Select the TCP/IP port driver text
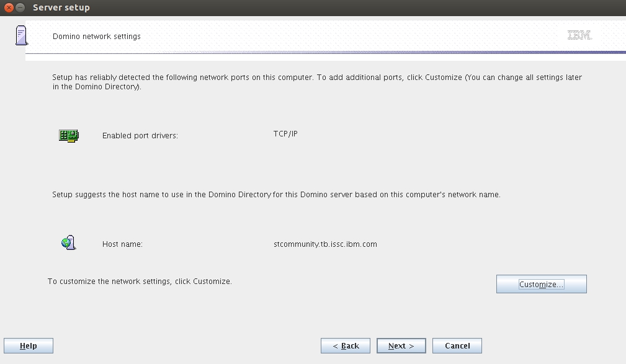The width and height of the screenshot is (626, 364). [x=285, y=132]
